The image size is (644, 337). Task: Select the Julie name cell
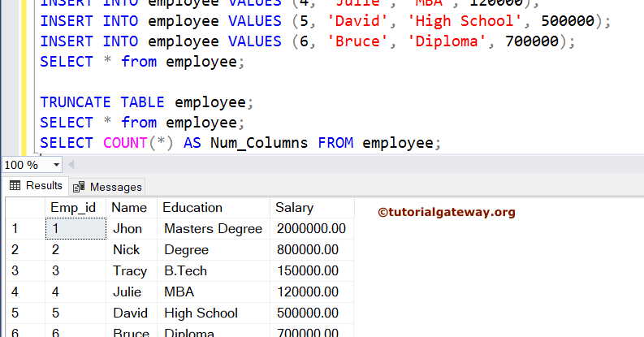coord(132,292)
